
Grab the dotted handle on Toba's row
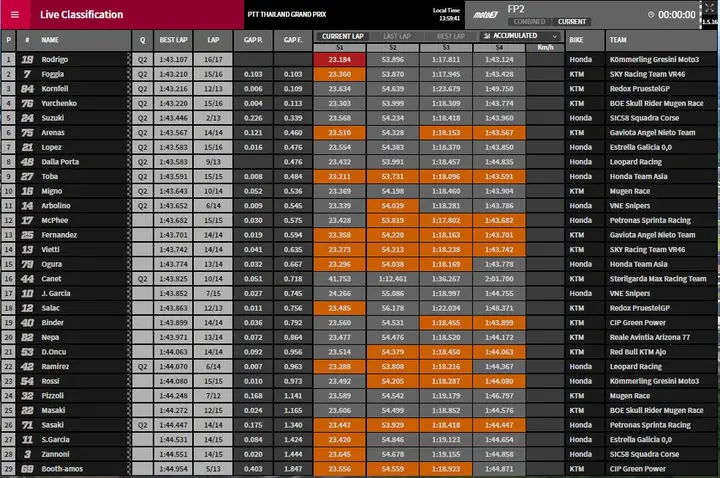pos(129,176)
